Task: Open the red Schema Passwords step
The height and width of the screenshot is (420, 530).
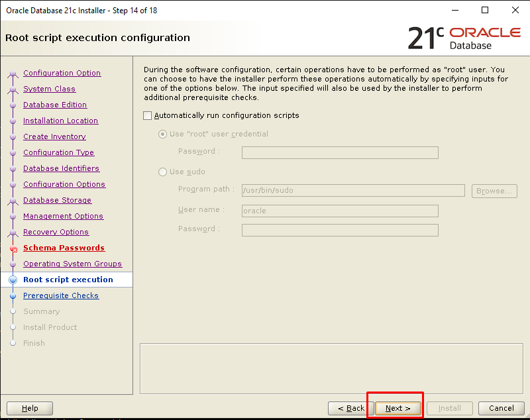Action: coord(64,248)
